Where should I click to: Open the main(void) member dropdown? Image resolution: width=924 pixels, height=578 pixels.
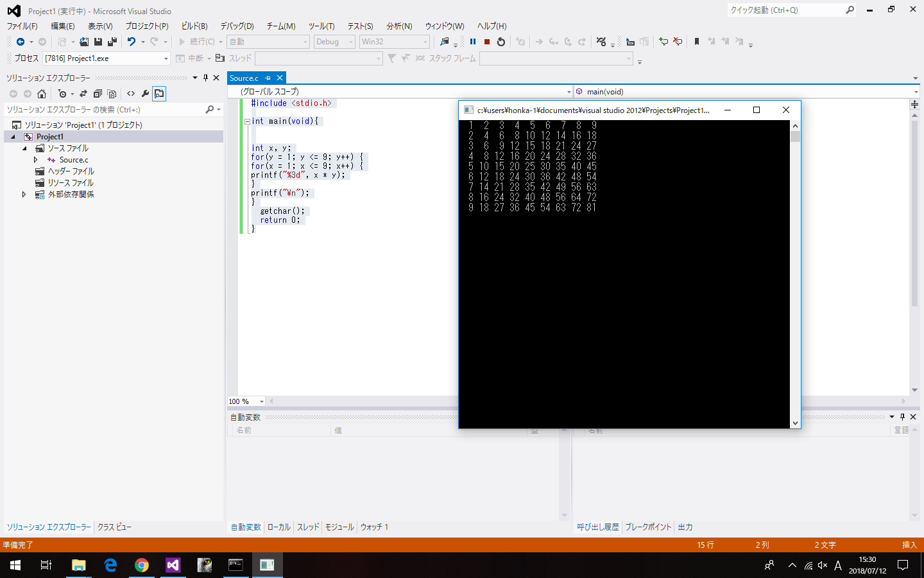[916, 92]
